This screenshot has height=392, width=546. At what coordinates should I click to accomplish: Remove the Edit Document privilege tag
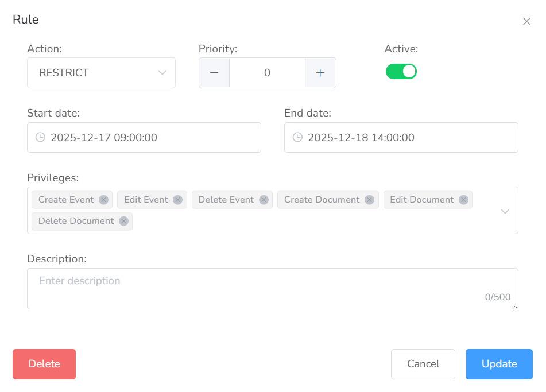(x=463, y=200)
